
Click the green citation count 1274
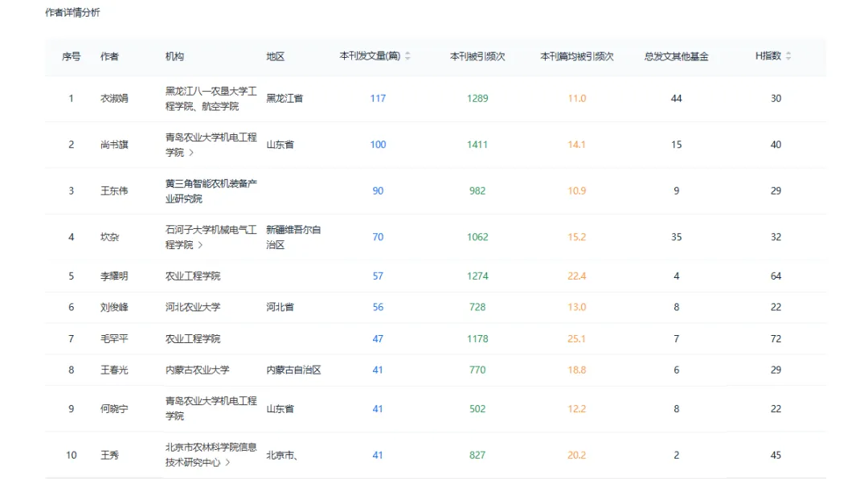coord(477,276)
